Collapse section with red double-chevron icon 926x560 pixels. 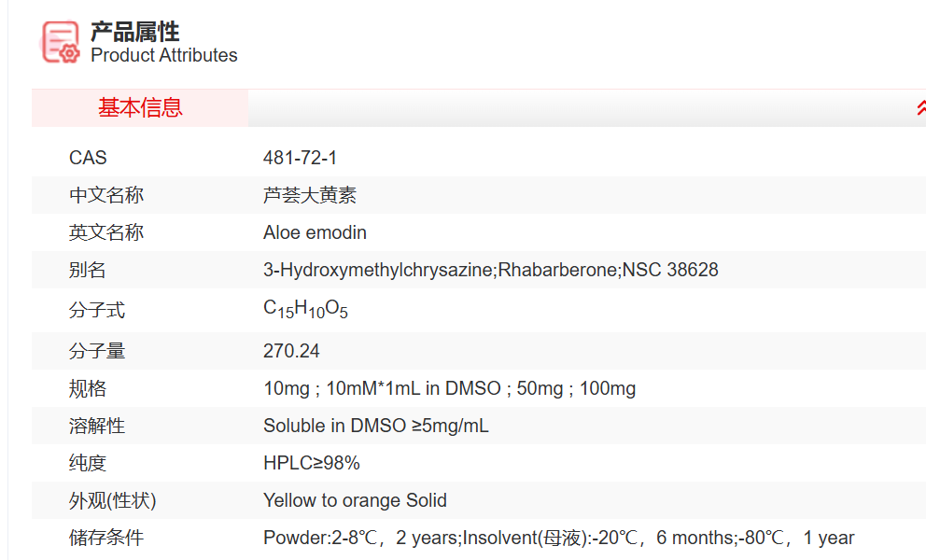tap(919, 108)
